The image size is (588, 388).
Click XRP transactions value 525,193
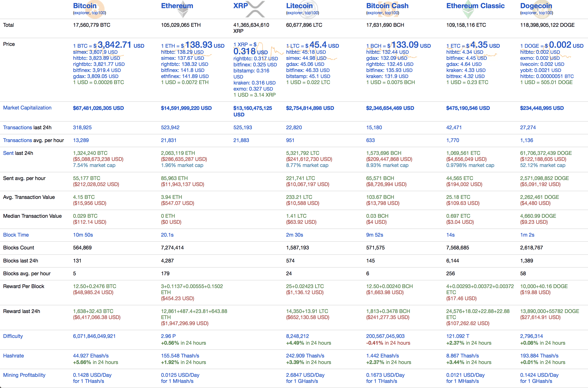tap(243, 127)
